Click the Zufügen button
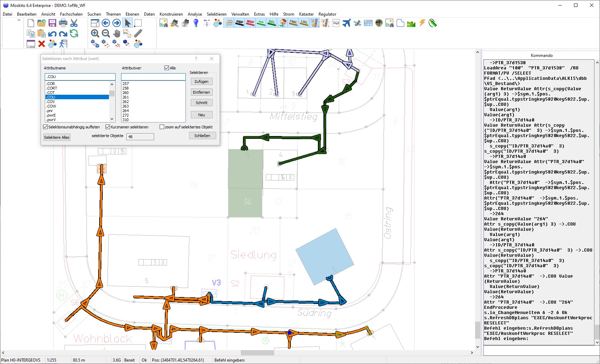 point(201,82)
